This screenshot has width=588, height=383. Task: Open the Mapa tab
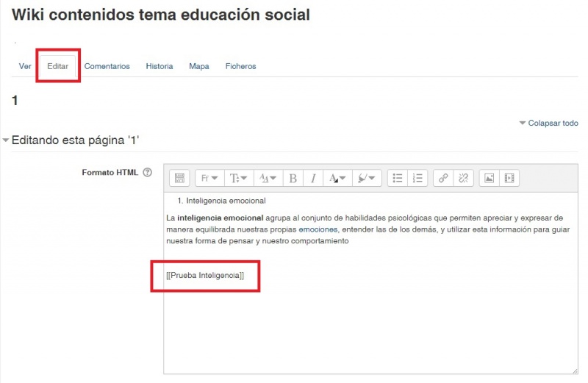pyautogui.click(x=199, y=66)
